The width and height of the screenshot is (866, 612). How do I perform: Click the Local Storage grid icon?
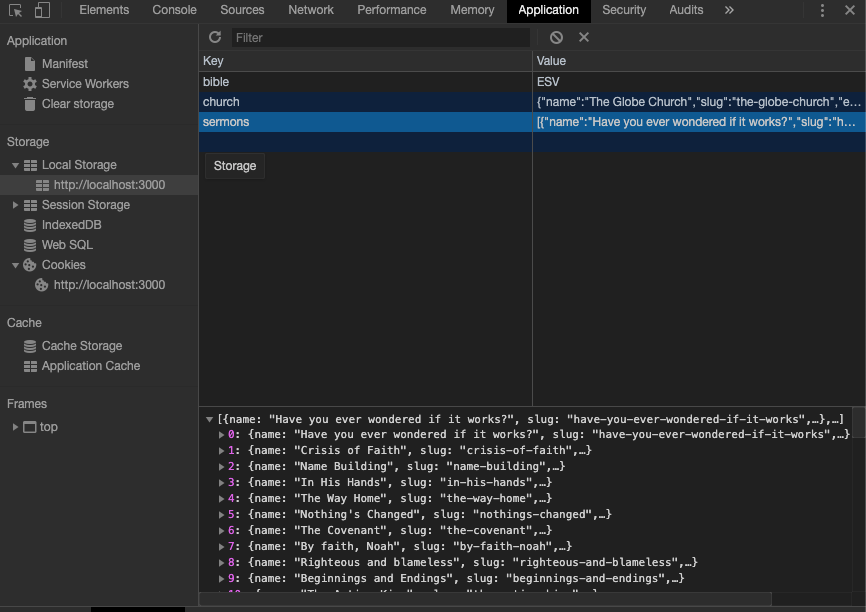[x=30, y=165]
